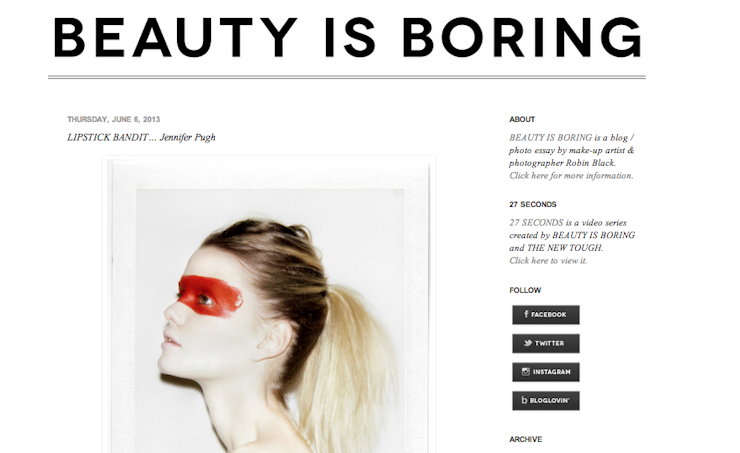Image resolution: width=740 pixels, height=453 pixels.
Task: Open the red eye makeup profile photo
Action: 269,306
